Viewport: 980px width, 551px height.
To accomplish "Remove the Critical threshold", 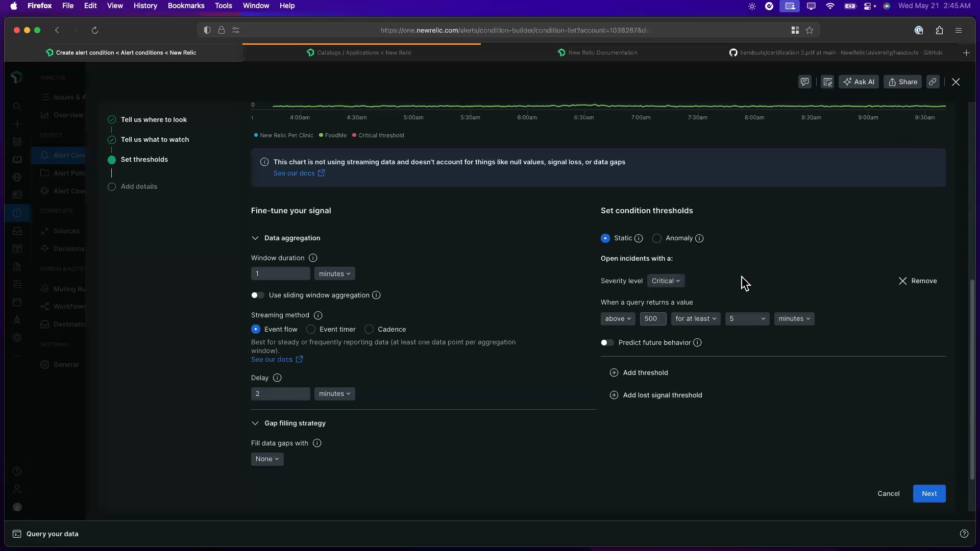I will click(918, 281).
